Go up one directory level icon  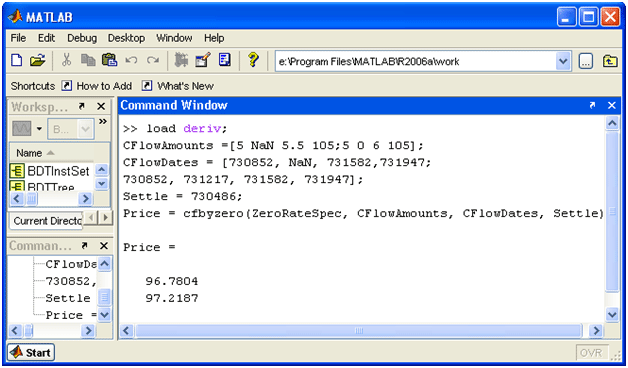[x=610, y=62]
